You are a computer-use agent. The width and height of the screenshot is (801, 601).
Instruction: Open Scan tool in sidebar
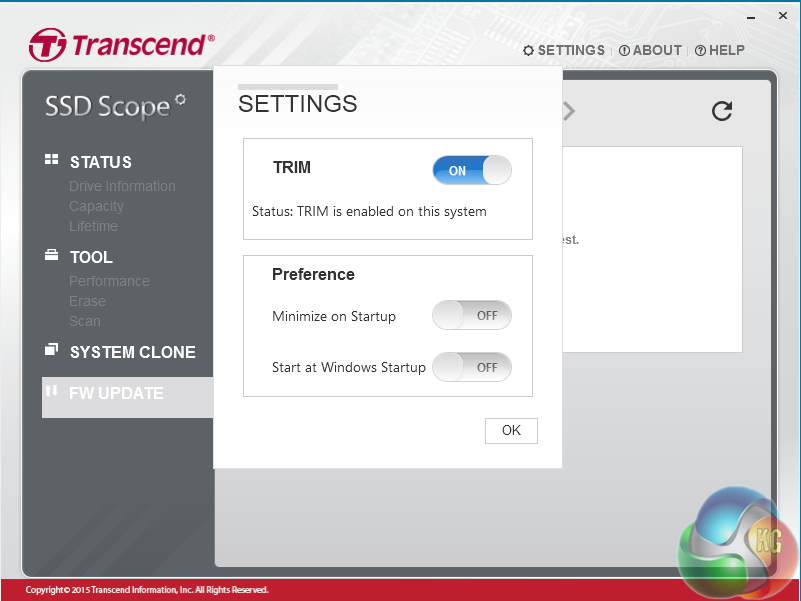click(85, 321)
